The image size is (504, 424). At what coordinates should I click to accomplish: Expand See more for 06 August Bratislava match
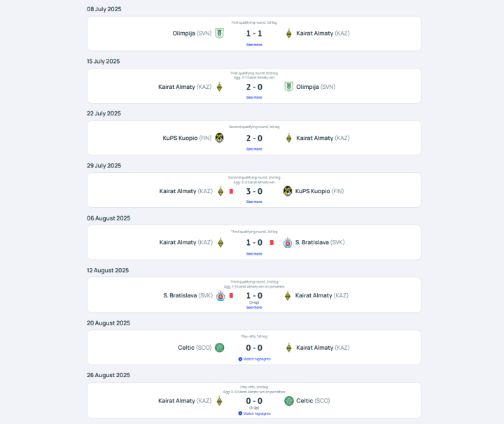point(254,254)
